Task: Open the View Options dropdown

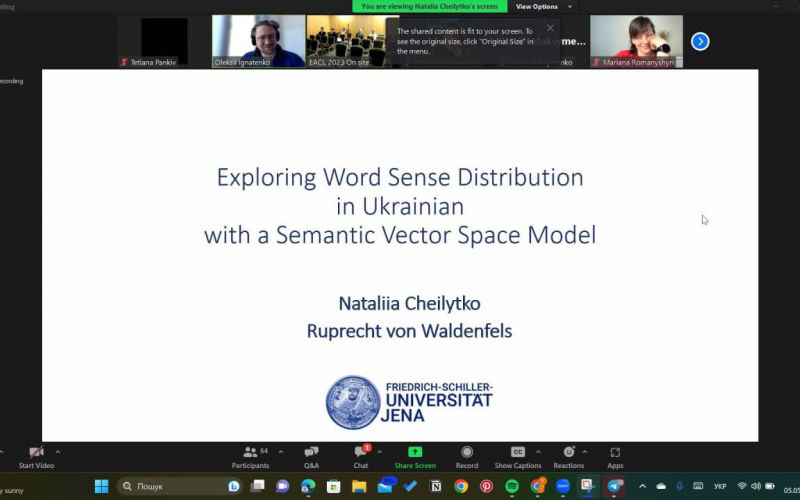Action: point(543,7)
